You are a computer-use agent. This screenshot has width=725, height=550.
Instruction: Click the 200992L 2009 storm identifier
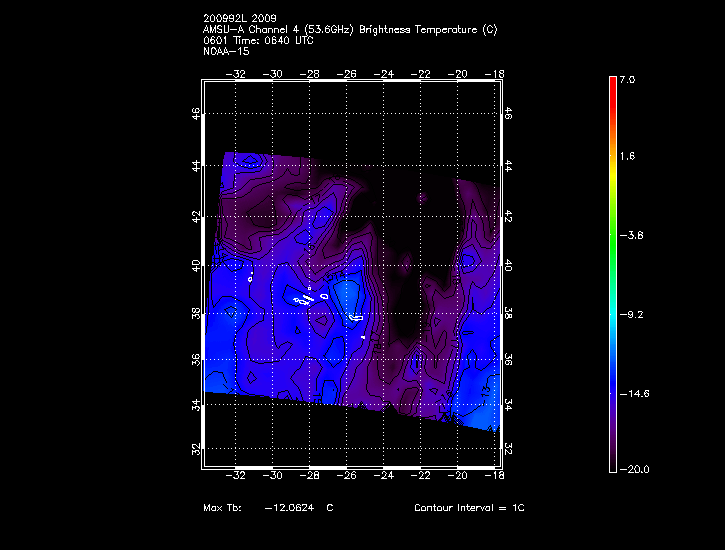coord(240,19)
